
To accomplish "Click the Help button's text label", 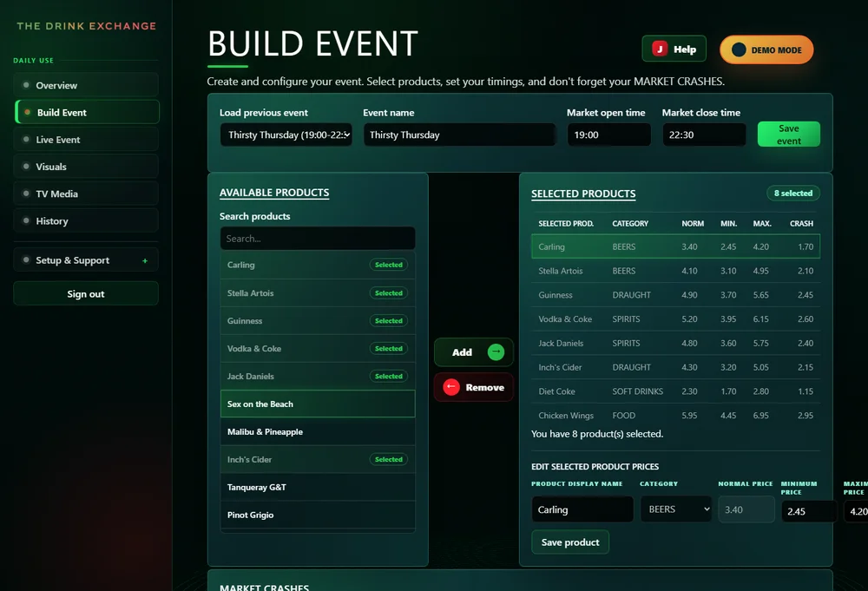I will pyautogui.click(x=685, y=49).
